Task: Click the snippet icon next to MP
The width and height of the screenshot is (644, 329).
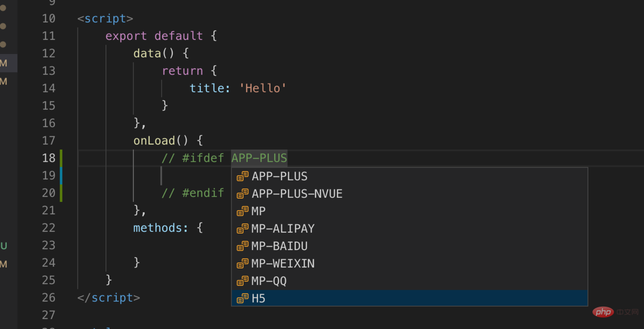Action: click(243, 211)
